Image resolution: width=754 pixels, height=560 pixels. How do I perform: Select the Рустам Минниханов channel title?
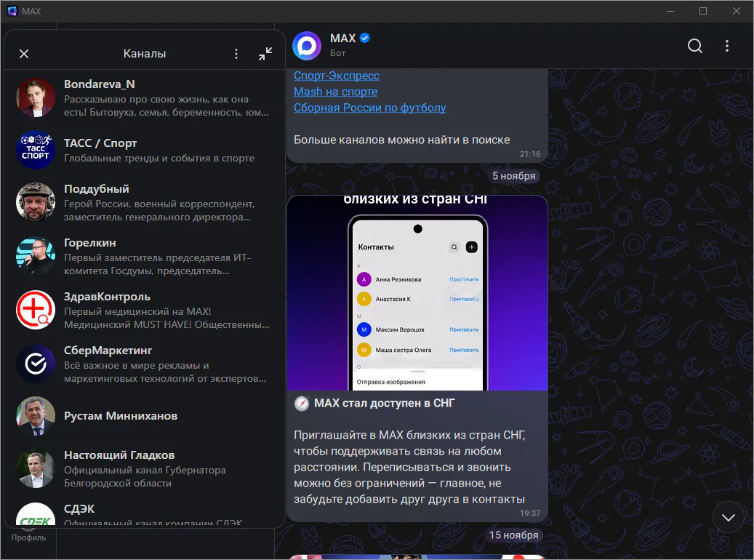(x=121, y=416)
